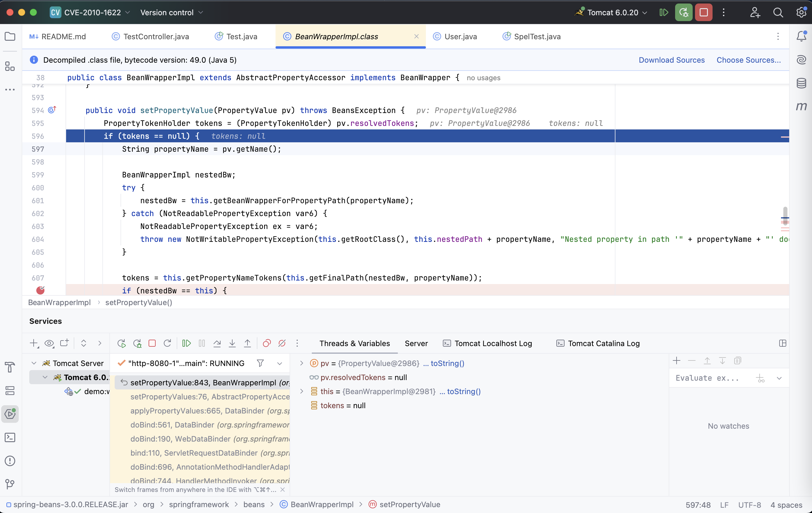Open the Tomcat Catalina Log tab
The width and height of the screenshot is (812, 513).
point(603,343)
